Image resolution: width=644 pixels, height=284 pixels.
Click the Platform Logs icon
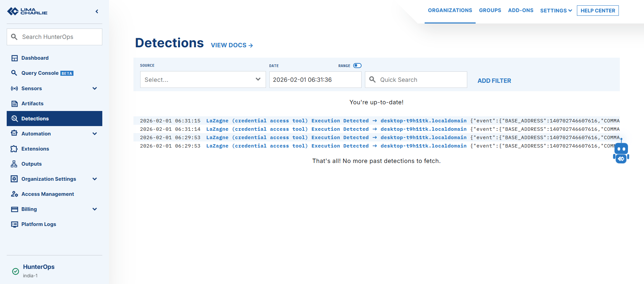tap(14, 224)
